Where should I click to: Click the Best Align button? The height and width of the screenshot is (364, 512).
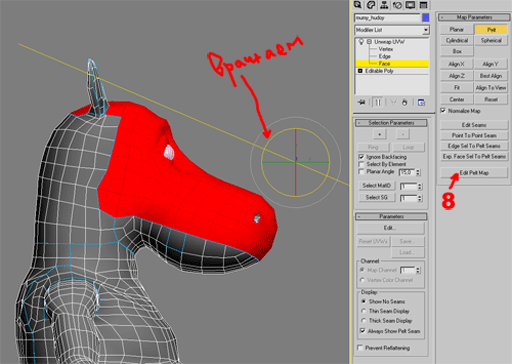[491, 76]
